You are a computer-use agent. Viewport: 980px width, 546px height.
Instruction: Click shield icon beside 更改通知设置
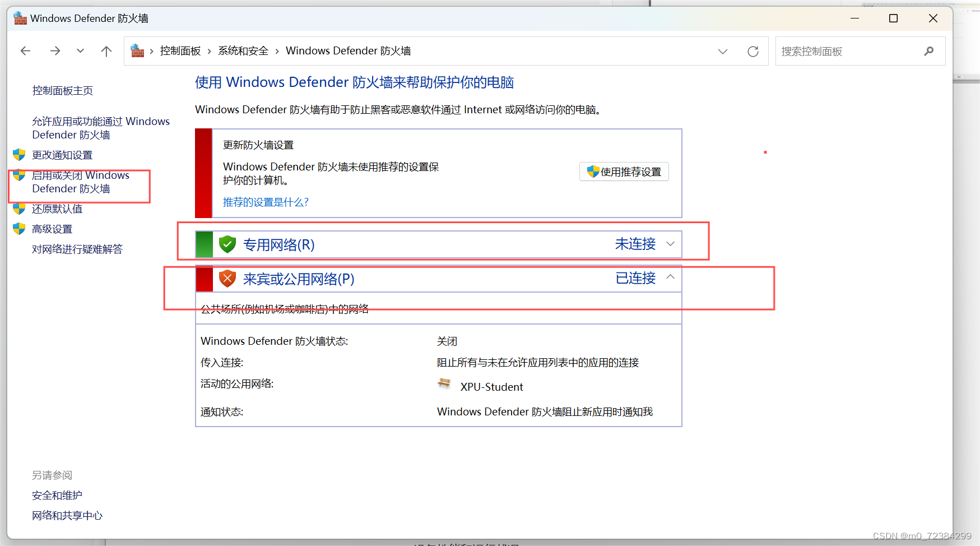20,155
